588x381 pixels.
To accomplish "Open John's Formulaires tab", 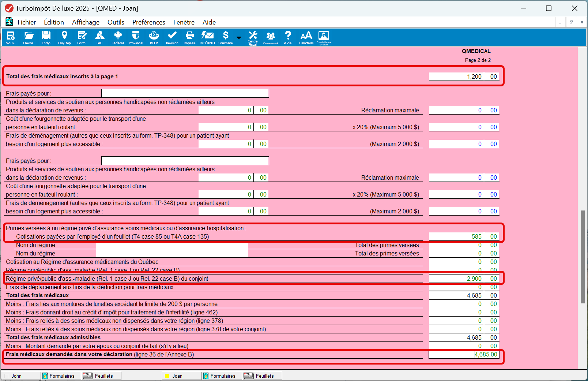I will [59, 376].
